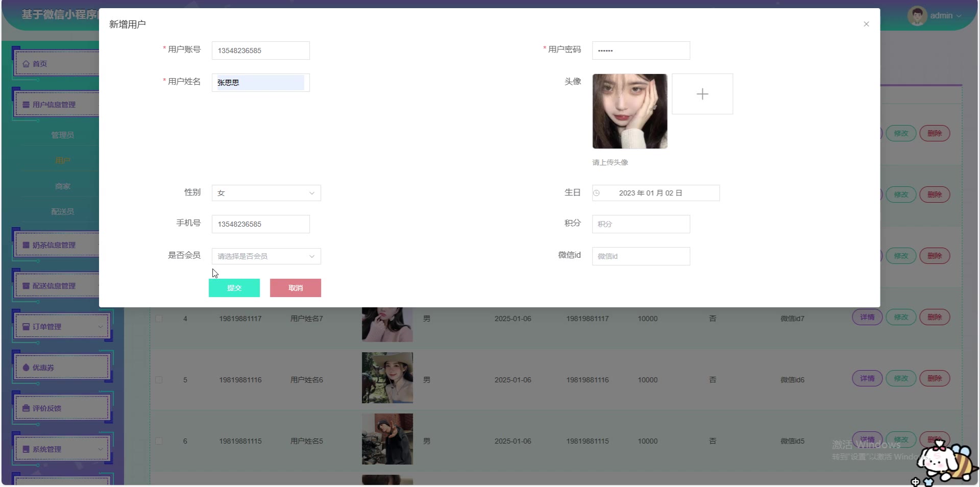Click 修改 for the 用户姓名6 row

coord(901,378)
